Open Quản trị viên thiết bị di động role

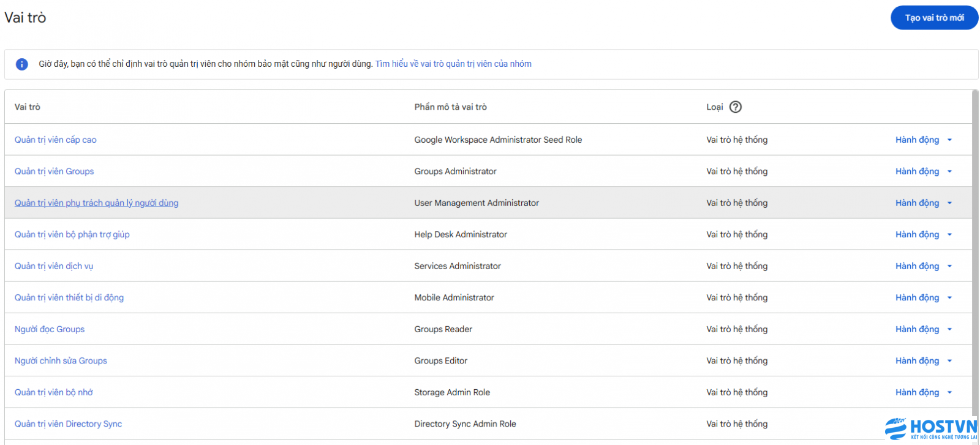[69, 297]
